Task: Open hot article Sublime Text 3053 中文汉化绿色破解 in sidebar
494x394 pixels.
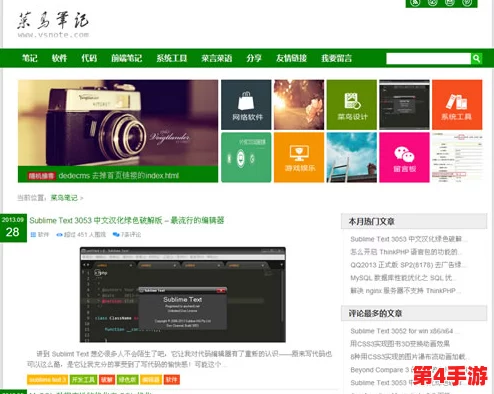Action: point(409,239)
